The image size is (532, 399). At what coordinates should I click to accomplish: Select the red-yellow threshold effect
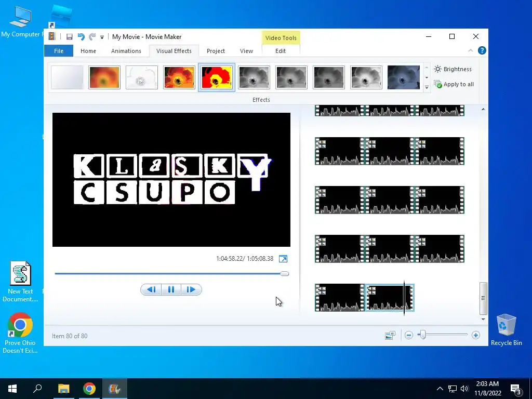click(217, 77)
